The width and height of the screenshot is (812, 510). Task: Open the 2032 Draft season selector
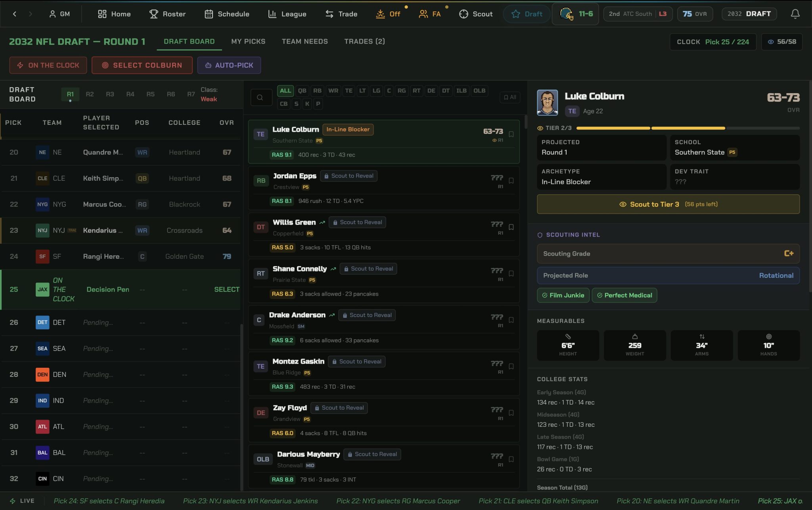coord(749,14)
